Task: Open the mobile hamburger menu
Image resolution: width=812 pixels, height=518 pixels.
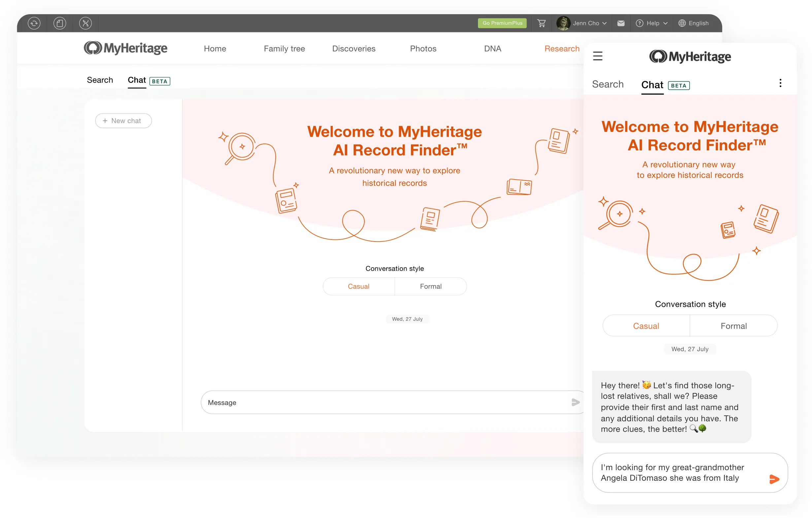Action: tap(597, 56)
